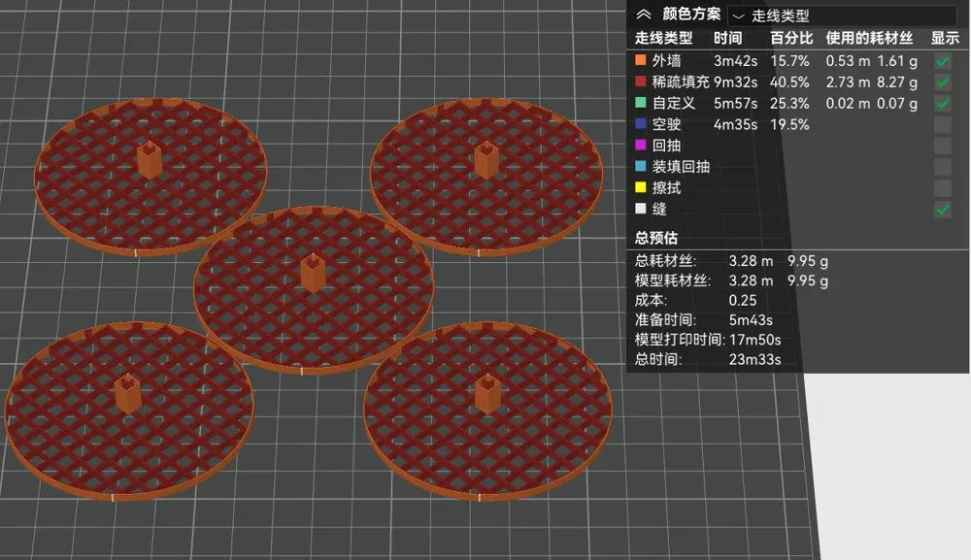Select the top-left disc model

point(151,177)
